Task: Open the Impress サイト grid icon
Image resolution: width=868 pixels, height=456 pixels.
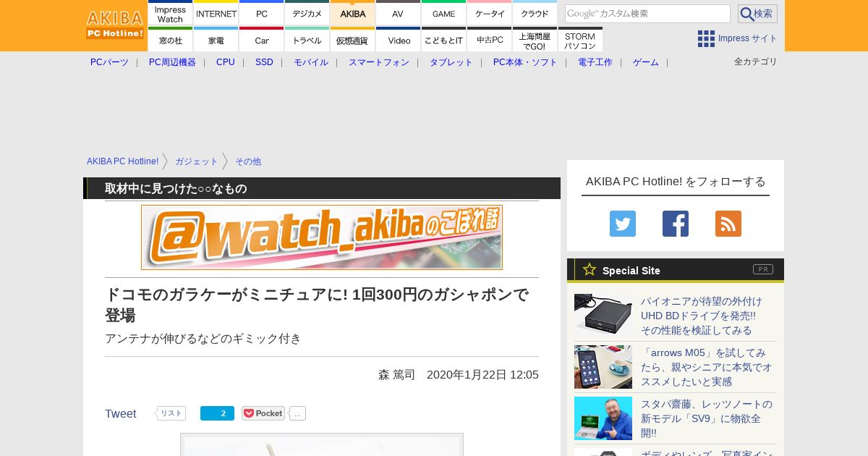Action: coord(706,38)
